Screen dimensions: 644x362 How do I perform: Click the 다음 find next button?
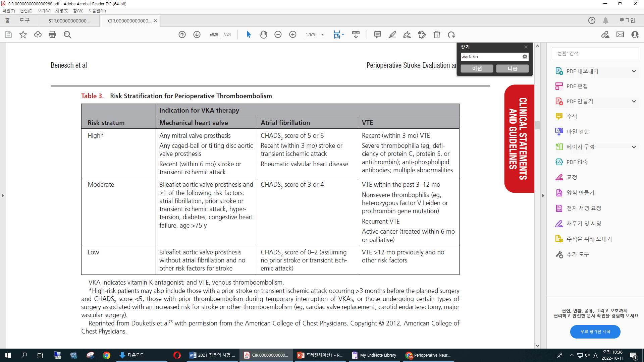point(513,68)
